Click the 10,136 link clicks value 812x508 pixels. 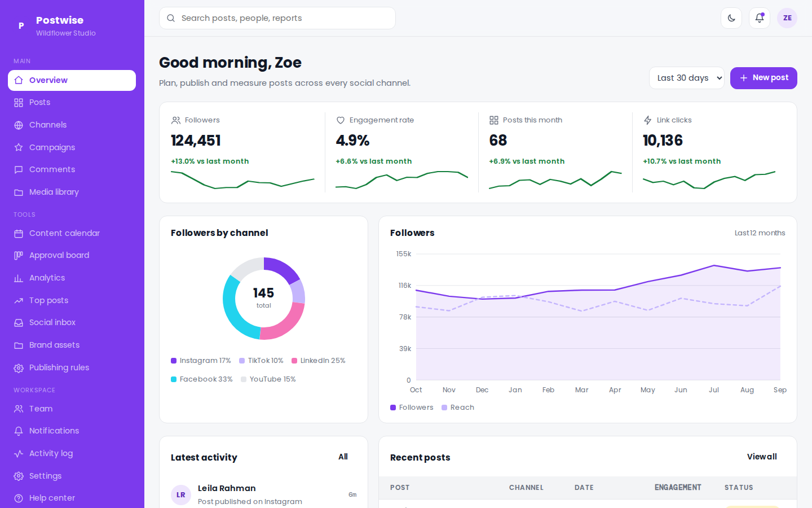(x=663, y=141)
